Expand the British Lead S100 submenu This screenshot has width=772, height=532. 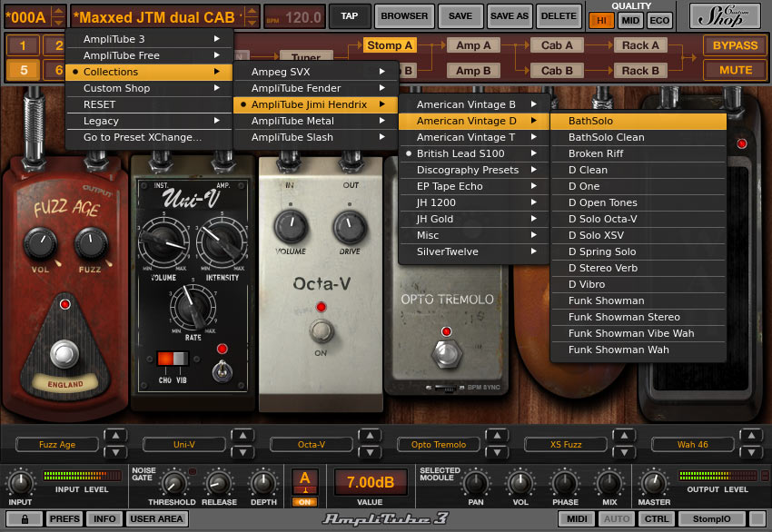tap(473, 153)
